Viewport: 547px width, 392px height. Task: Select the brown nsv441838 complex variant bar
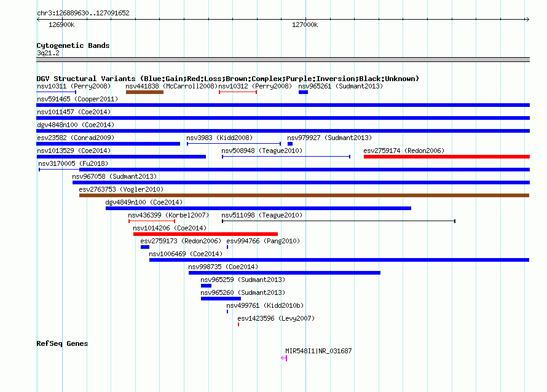tap(144, 92)
